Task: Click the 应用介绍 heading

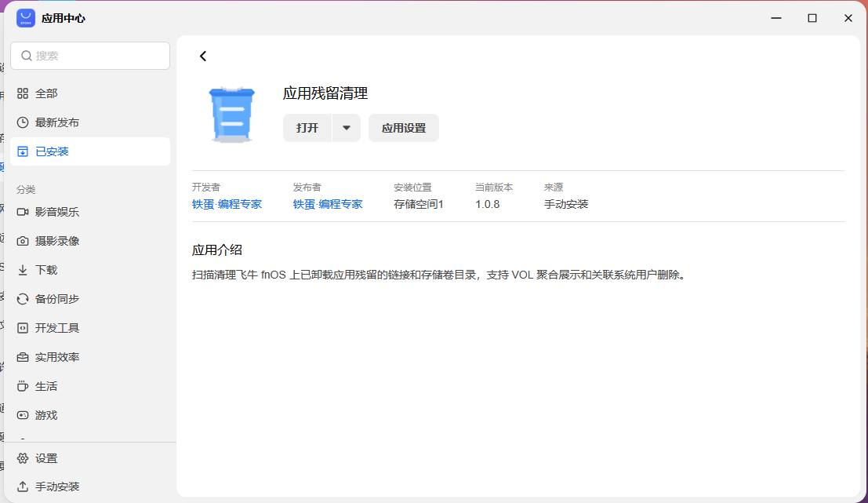Action: 217,250
